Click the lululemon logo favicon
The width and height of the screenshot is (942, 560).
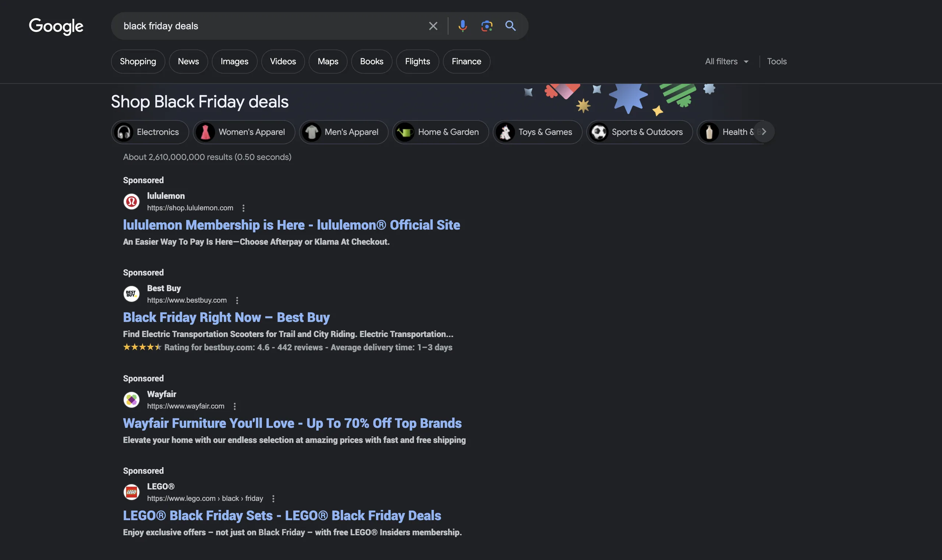[131, 202]
